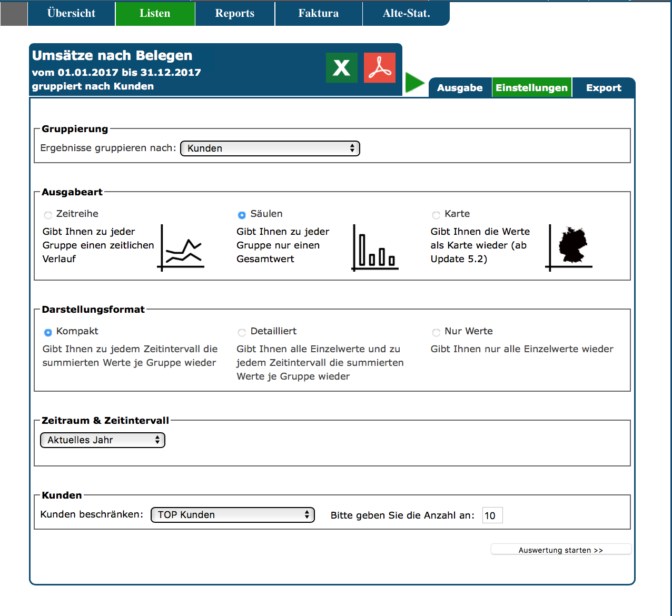The height and width of the screenshot is (616, 672).
Task: Export report via red PDF icon
Action: point(380,68)
